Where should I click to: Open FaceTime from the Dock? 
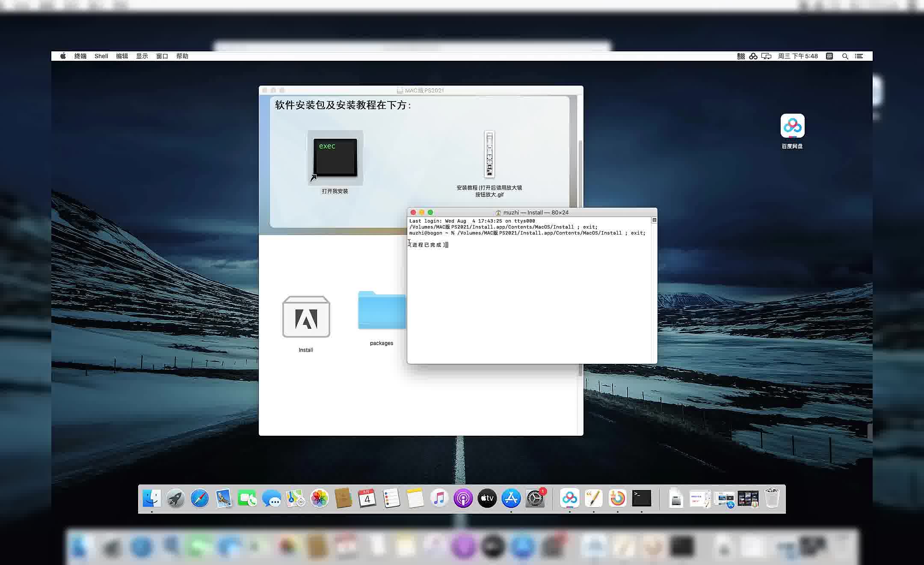coord(247,498)
